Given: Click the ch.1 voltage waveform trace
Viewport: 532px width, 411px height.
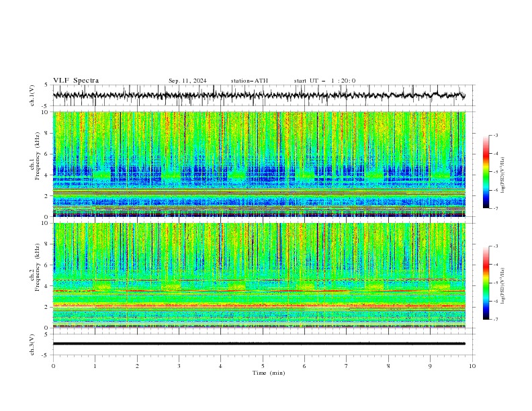Looking at the screenshot, I should [259, 95].
